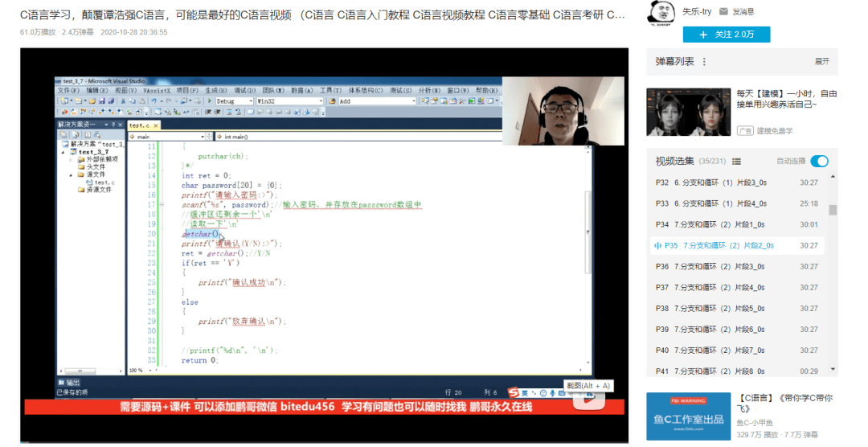Click the Copy icon in Visual Studio toolbar

click(133, 100)
